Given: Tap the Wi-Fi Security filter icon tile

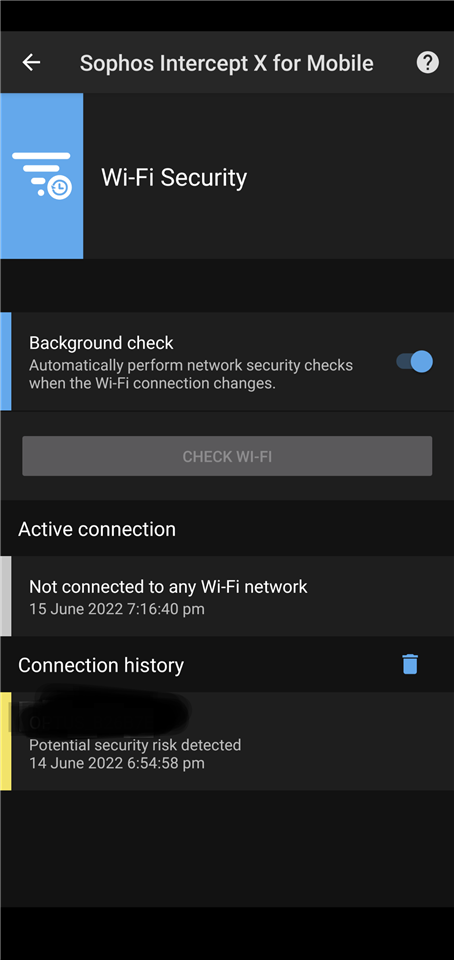Looking at the screenshot, I should coord(42,176).
